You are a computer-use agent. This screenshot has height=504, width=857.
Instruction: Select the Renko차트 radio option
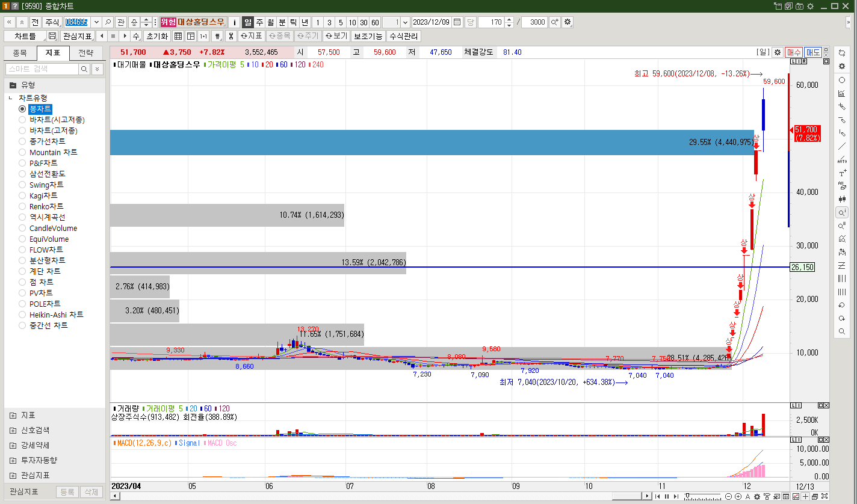pyautogui.click(x=22, y=206)
